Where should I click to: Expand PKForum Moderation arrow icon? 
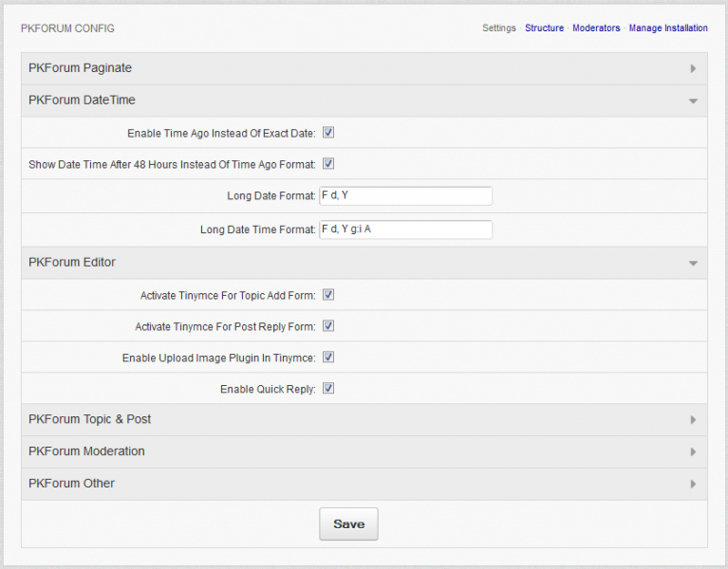tap(693, 451)
